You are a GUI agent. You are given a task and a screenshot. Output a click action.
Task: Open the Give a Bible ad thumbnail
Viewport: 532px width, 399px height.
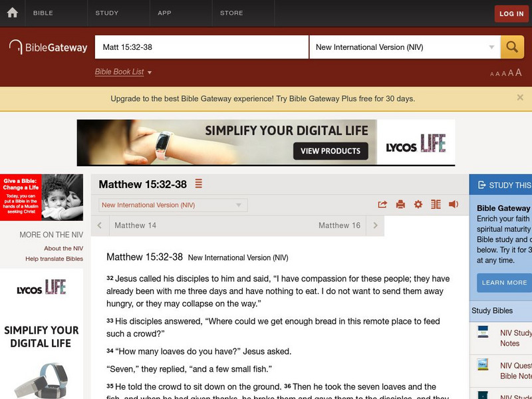tap(41, 198)
